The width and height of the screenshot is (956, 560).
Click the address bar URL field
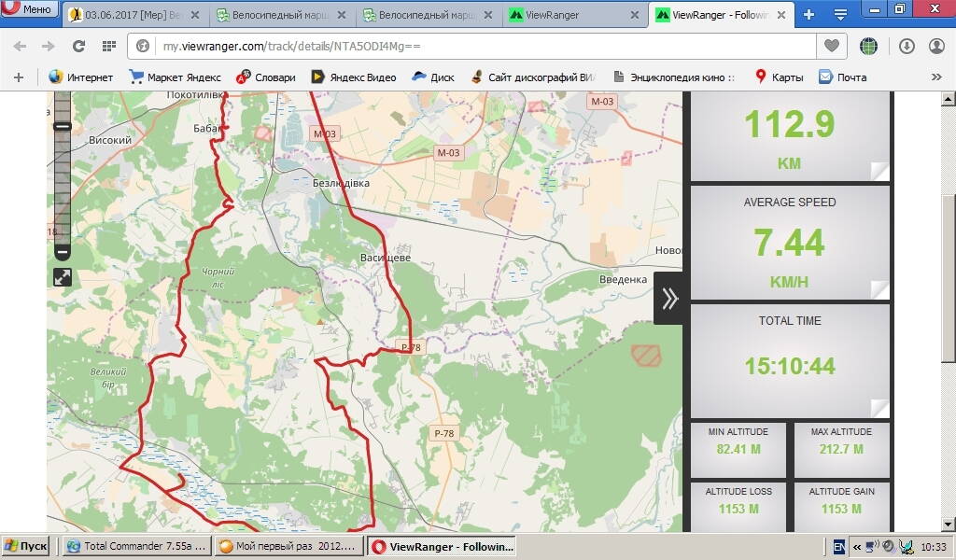tap(467, 46)
